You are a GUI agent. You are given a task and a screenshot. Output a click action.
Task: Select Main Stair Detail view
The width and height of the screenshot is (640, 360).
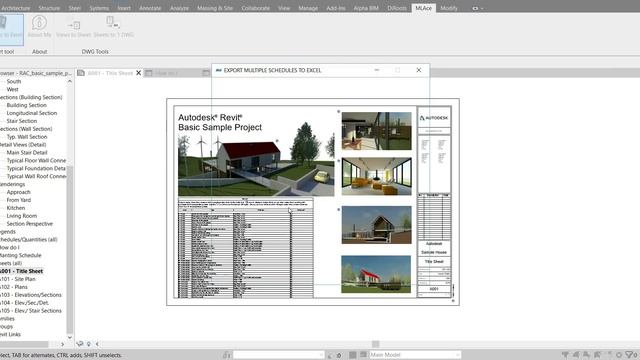tap(27, 153)
